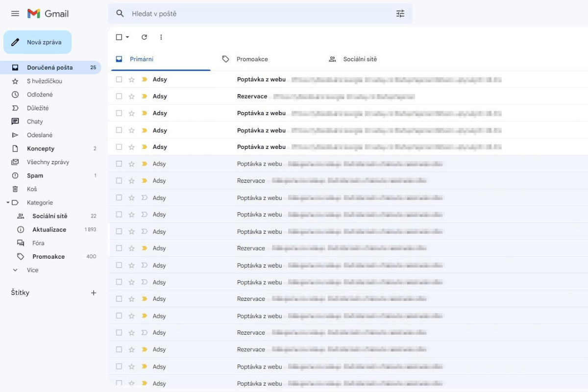Screen dimensions: 588x392
Task: Tick checkbox of the topmost Adsy email
Action: point(119,79)
